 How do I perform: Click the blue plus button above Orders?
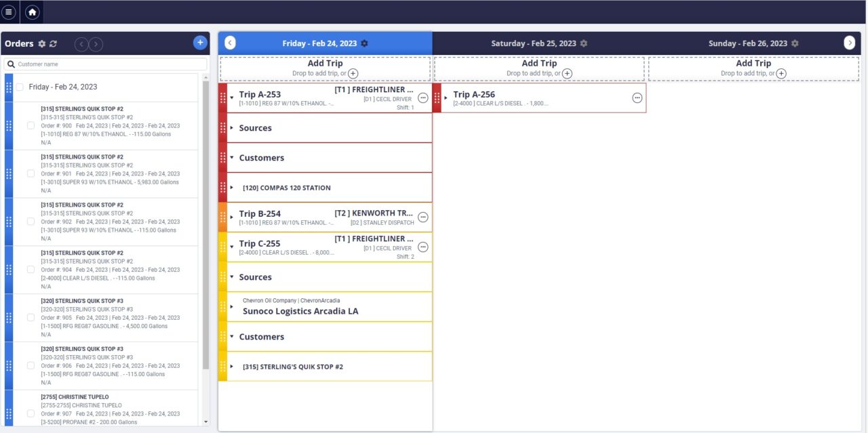pyautogui.click(x=199, y=42)
